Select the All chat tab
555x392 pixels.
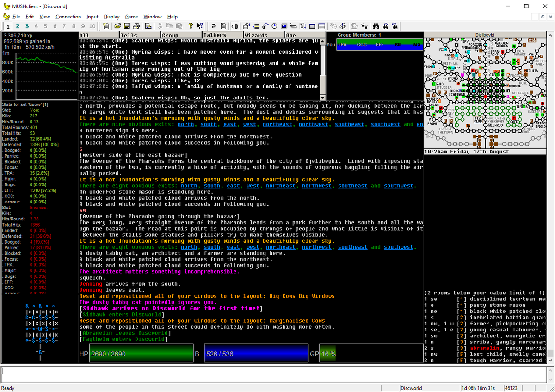coord(99,35)
